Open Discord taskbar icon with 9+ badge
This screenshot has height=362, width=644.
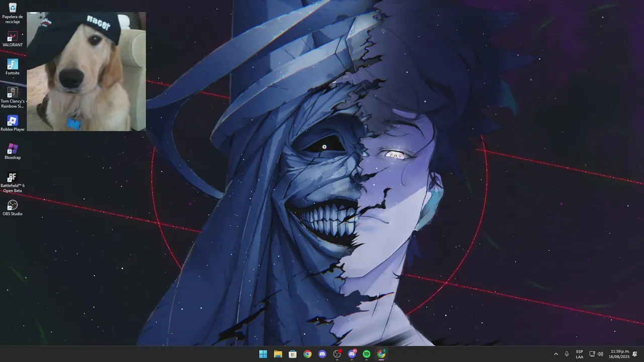(352, 354)
